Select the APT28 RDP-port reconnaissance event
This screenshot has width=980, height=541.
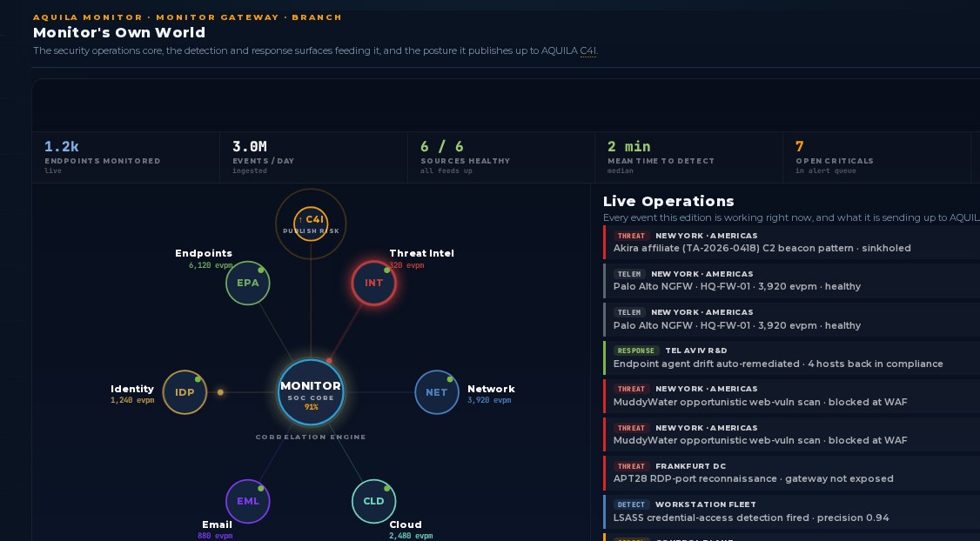coord(791,473)
